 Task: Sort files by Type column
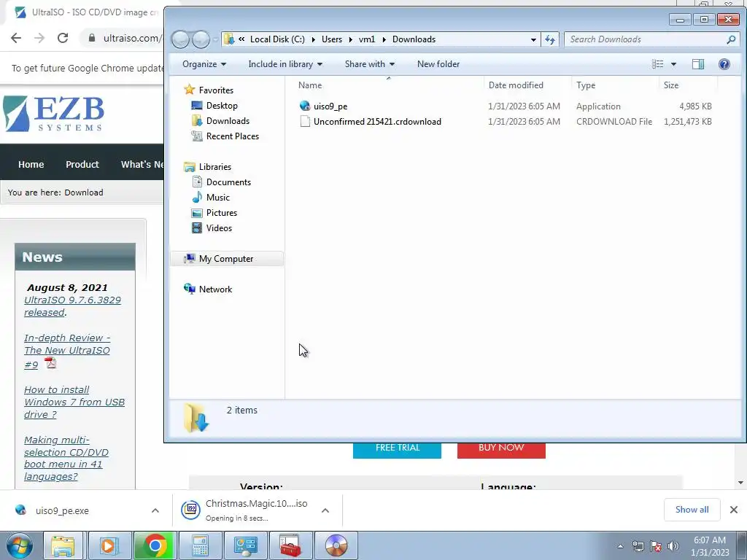click(x=586, y=85)
